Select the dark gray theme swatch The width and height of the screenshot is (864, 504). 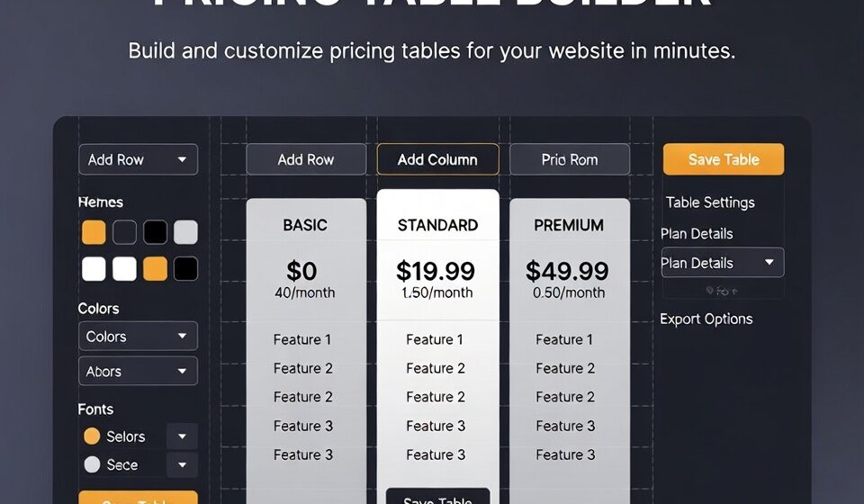pos(124,232)
